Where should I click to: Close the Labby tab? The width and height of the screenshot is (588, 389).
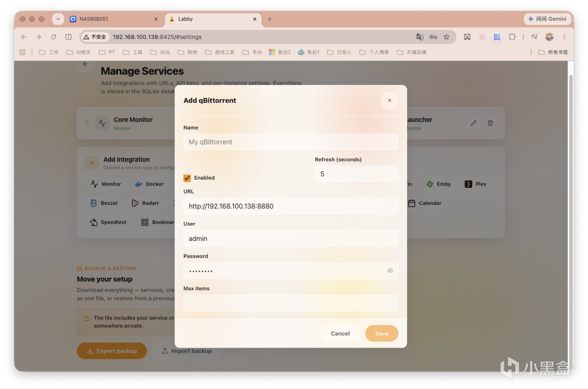[x=255, y=19]
